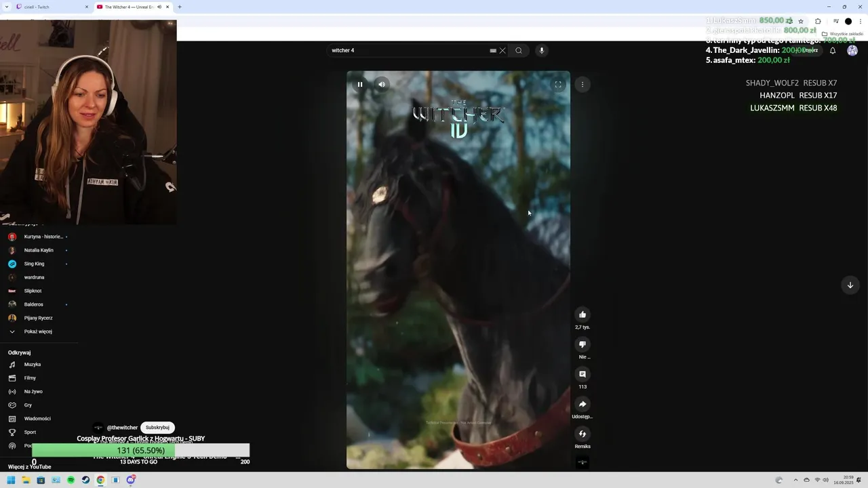Open Discord from the taskbar

pyautogui.click(x=131, y=481)
